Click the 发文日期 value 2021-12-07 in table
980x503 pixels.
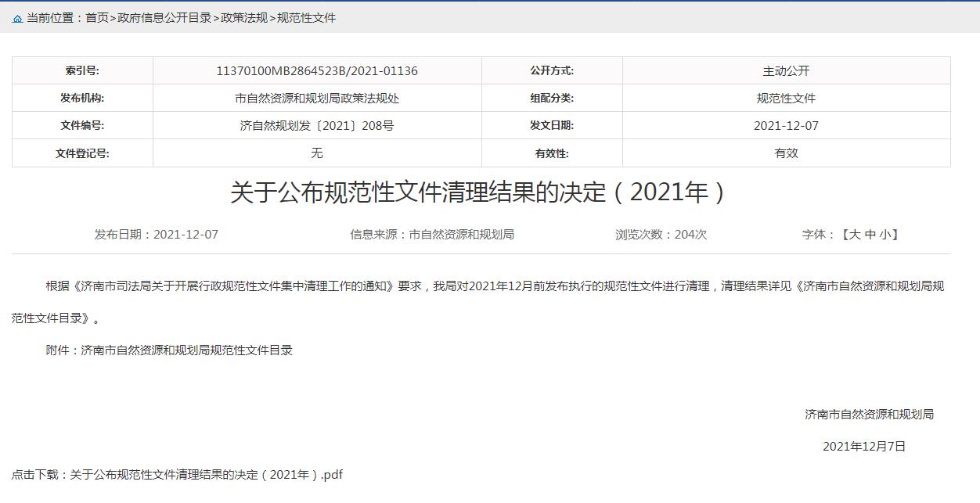[x=786, y=125]
